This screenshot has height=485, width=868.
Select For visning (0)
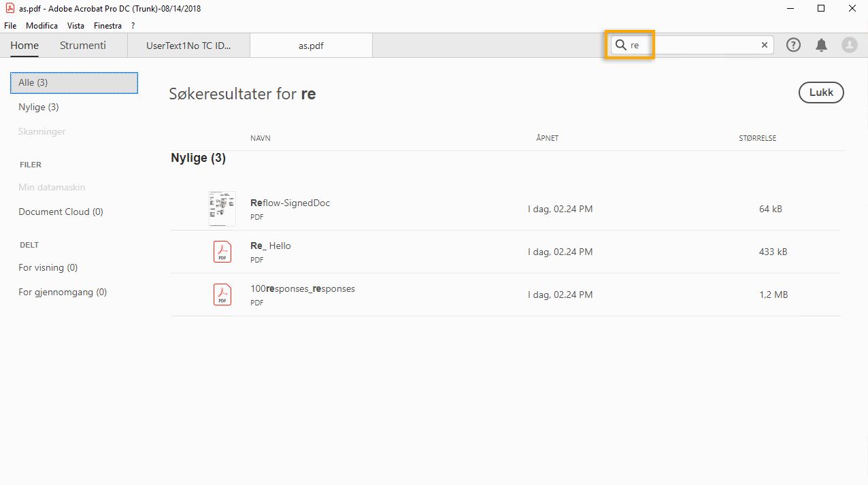48,267
